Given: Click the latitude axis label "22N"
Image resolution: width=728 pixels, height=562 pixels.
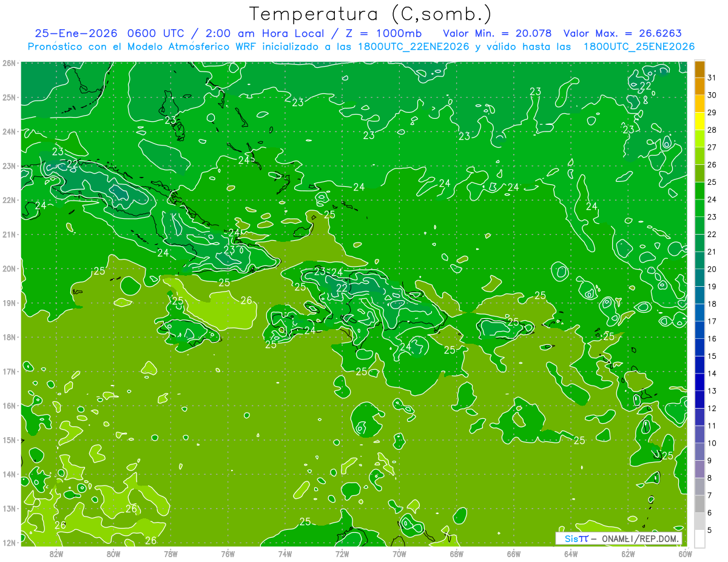Looking at the screenshot, I should (x=9, y=200).
